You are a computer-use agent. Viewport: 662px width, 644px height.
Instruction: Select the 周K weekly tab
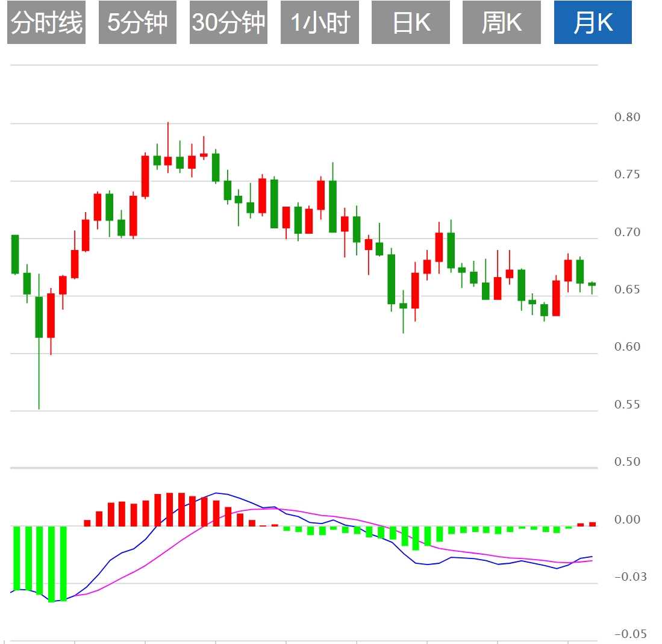click(501, 23)
